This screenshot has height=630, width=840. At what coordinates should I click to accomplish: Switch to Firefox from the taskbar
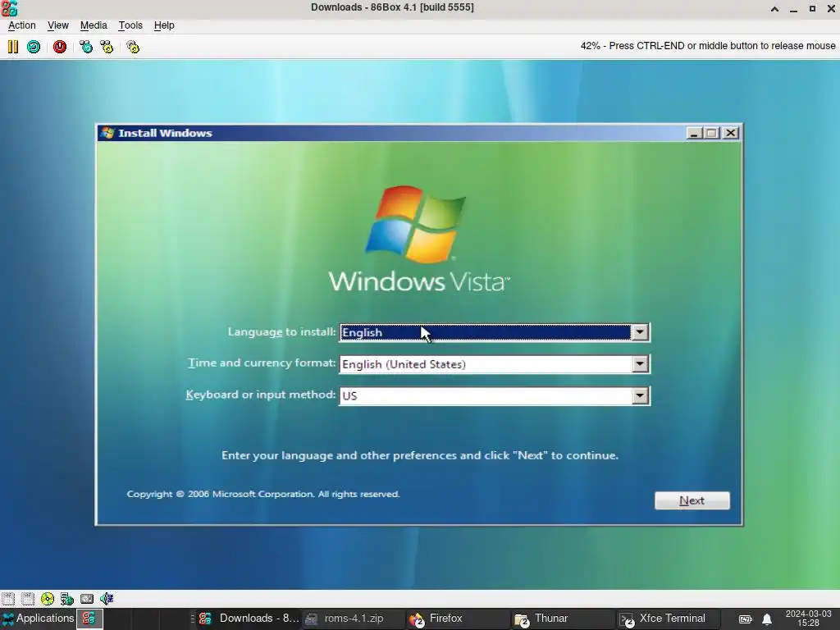[458, 619]
